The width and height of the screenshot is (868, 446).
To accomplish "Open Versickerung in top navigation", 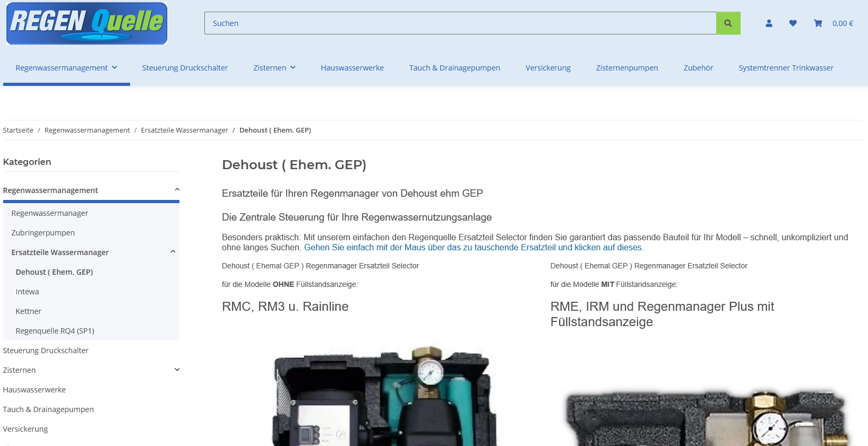I will pos(548,68).
